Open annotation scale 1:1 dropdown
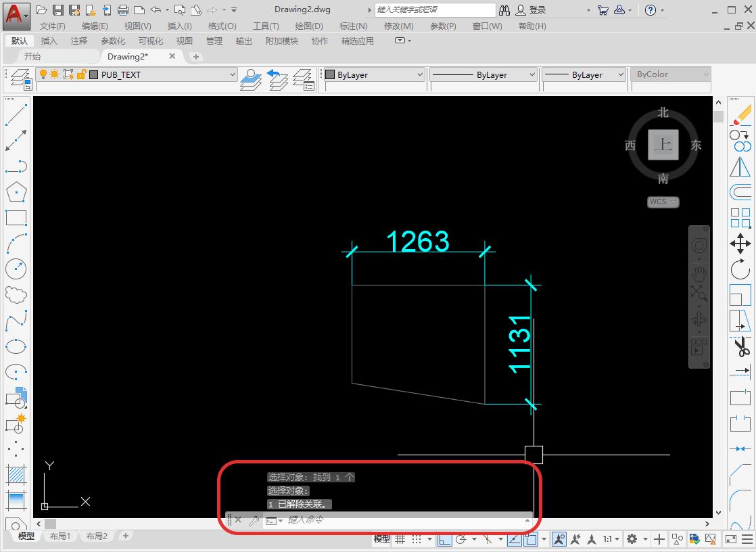The image size is (756, 552). (x=611, y=539)
